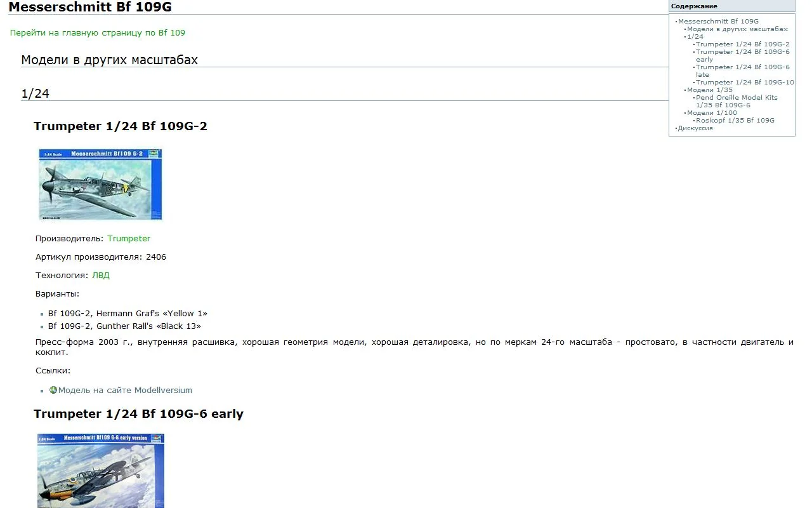Follow the ЛВД technology link
The height and width of the screenshot is (508, 812).
[100, 276]
